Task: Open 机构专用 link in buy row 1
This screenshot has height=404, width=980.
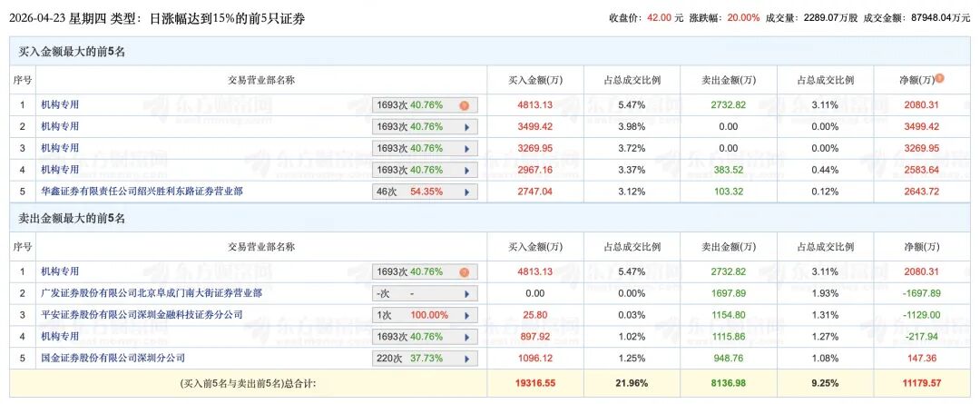Action: coord(60,105)
